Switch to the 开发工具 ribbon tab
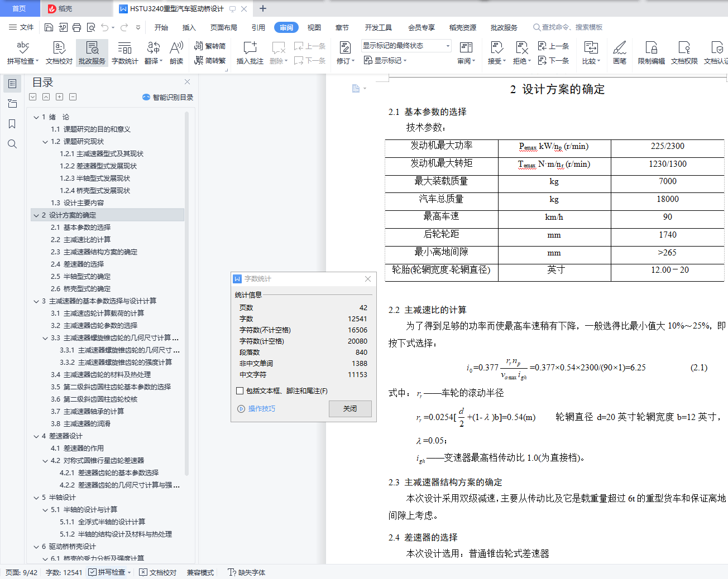The height and width of the screenshot is (579, 728). pyautogui.click(x=379, y=27)
